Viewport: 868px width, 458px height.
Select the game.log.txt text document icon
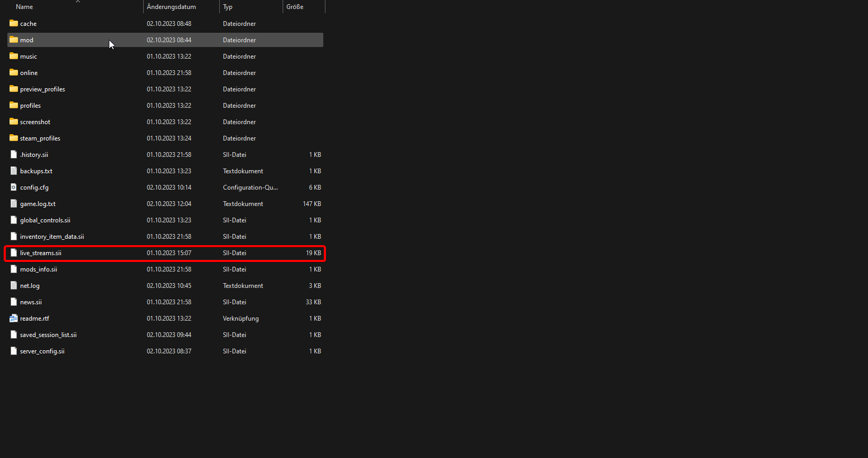(14, 203)
